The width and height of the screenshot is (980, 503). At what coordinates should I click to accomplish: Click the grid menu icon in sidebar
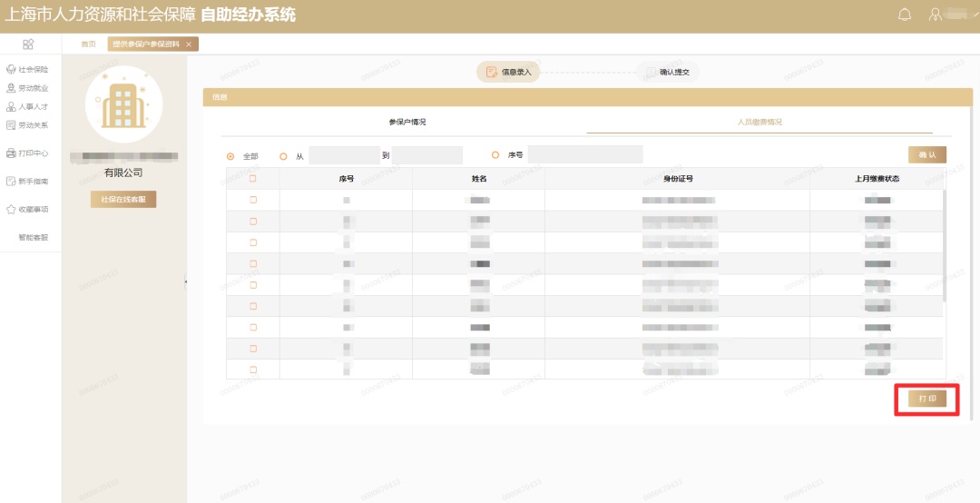point(28,44)
